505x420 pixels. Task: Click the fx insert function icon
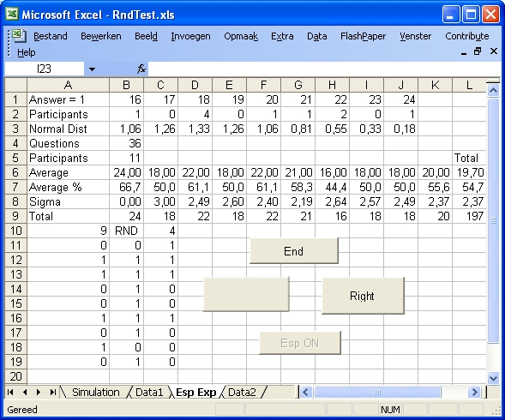point(141,69)
